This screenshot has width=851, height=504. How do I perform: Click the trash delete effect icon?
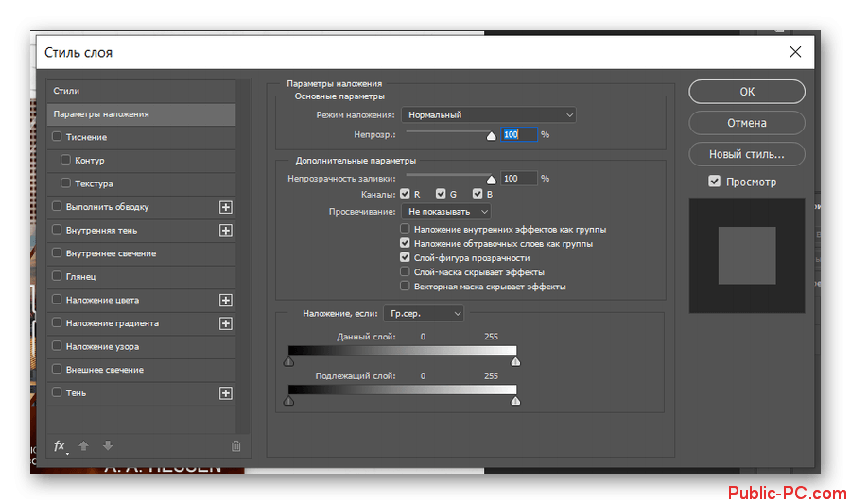[x=235, y=446]
